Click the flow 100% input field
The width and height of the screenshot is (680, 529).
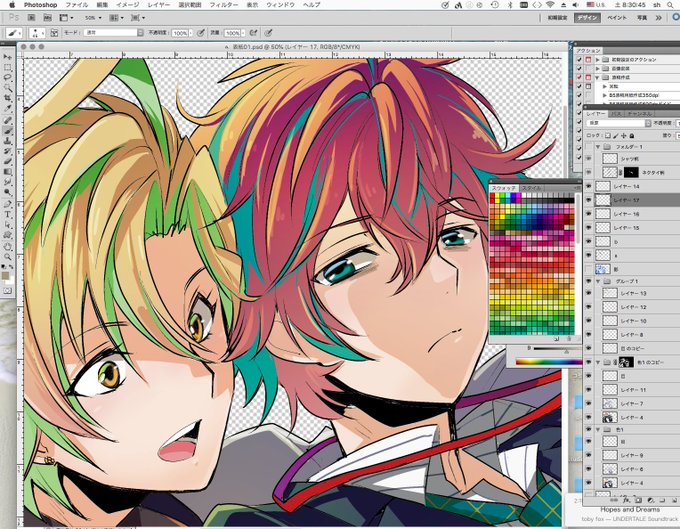[x=232, y=33]
